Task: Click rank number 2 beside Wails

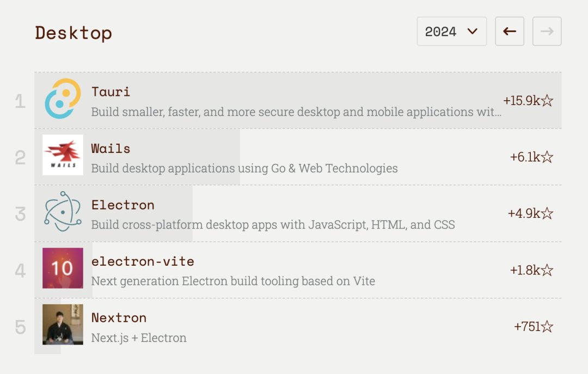Action: (x=20, y=157)
